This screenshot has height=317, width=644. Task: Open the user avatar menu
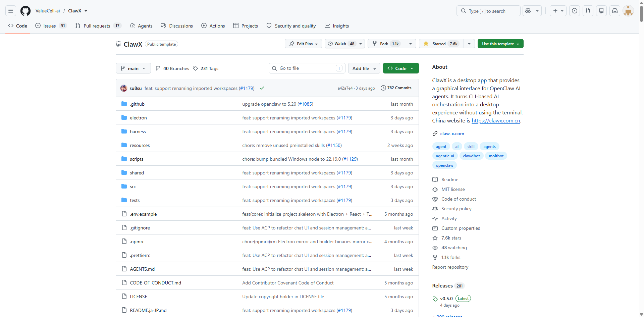click(628, 11)
